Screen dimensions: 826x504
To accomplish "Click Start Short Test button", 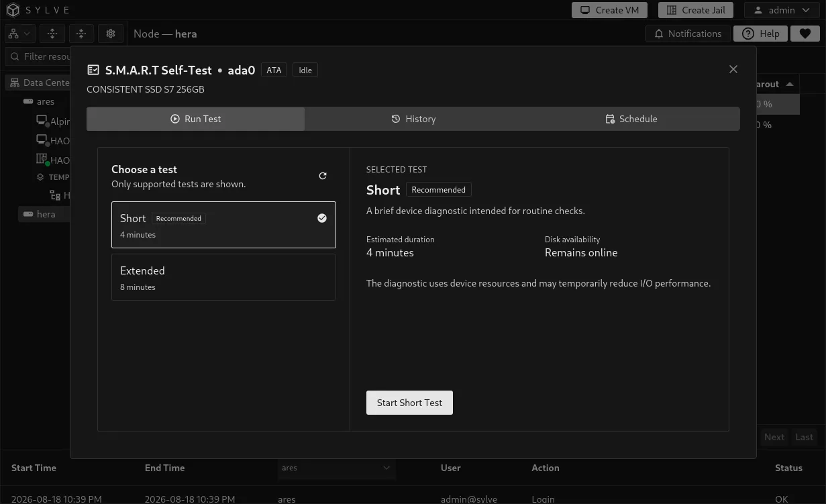I will click(409, 403).
